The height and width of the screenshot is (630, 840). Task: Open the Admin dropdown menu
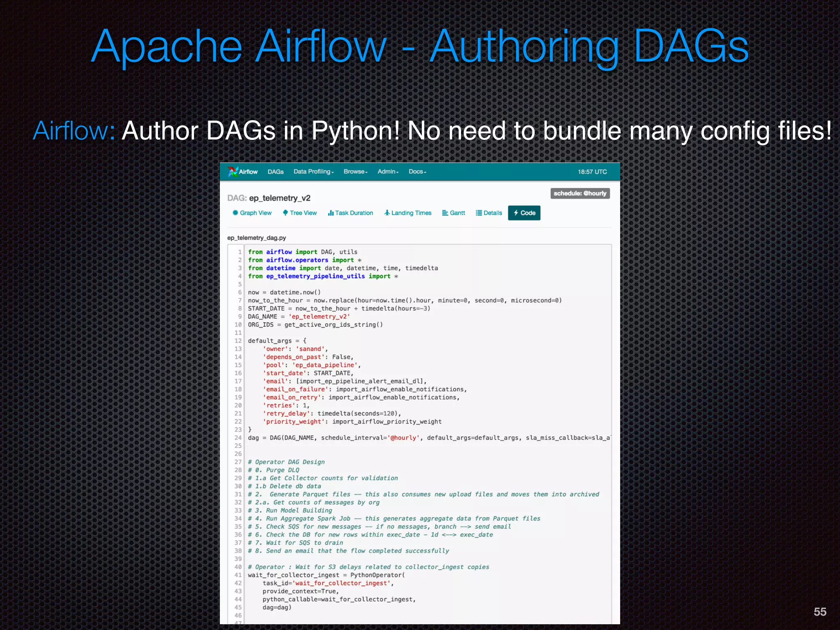pos(388,172)
